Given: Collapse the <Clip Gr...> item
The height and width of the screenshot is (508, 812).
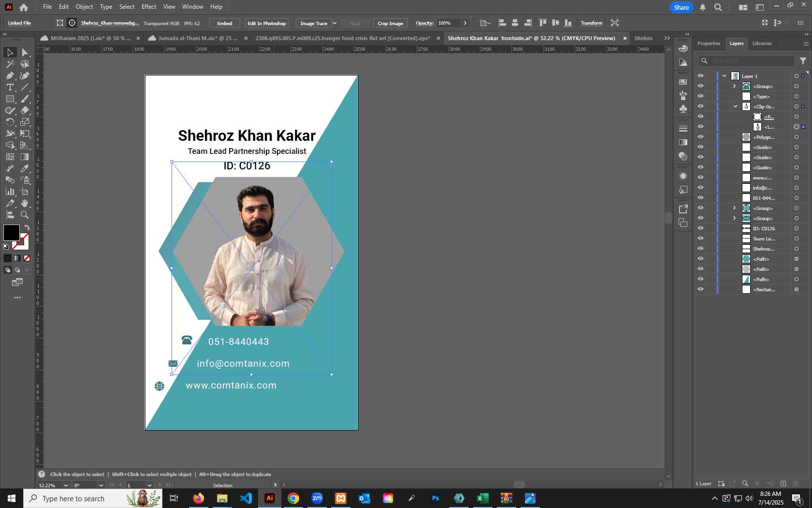Looking at the screenshot, I should click(735, 106).
